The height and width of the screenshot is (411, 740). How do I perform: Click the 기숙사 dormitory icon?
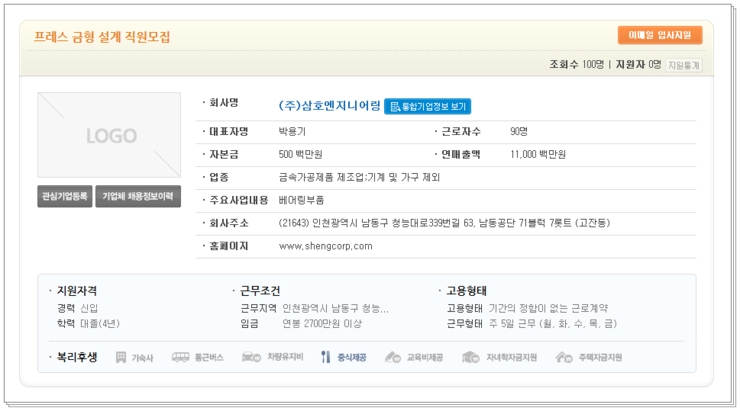(121, 357)
